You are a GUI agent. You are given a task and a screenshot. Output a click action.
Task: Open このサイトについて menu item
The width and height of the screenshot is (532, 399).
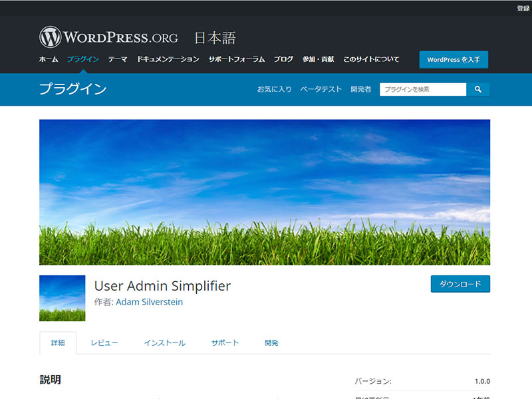coord(371,59)
